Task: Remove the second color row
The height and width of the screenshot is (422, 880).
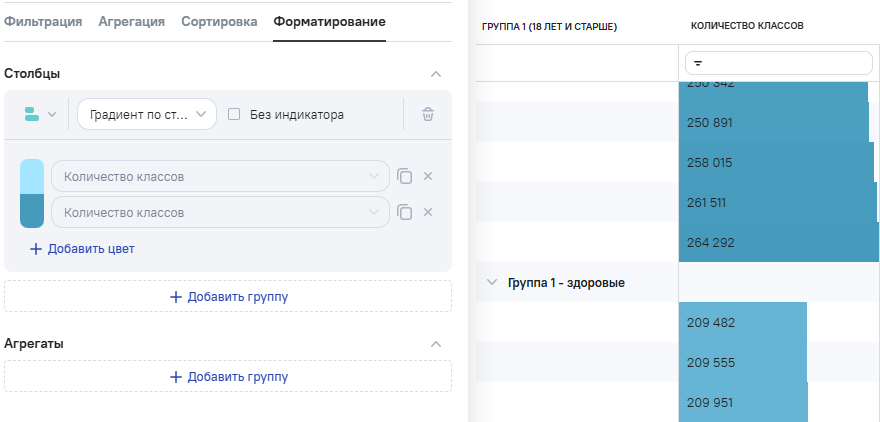Action: click(x=428, y=212)
